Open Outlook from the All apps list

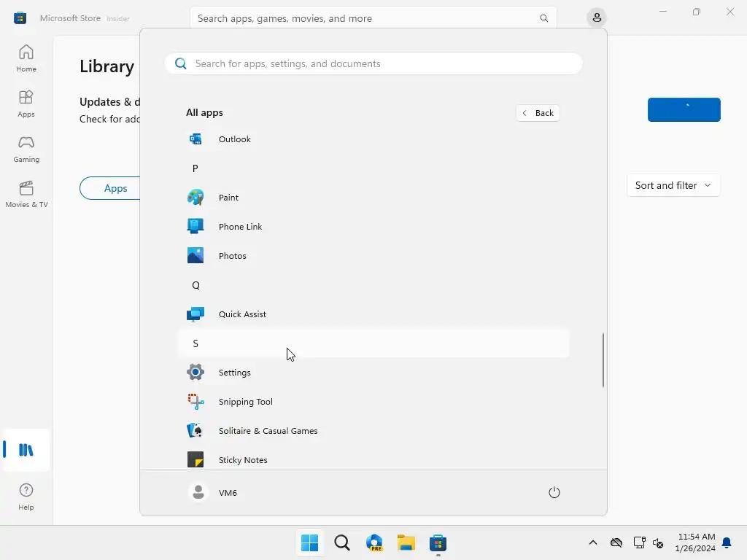click(373, 139)
